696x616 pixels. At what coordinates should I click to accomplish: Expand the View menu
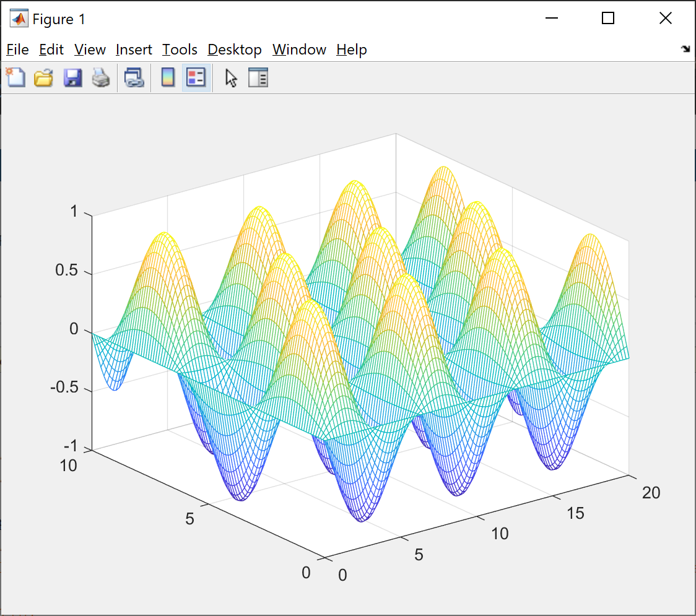point(90,50)
